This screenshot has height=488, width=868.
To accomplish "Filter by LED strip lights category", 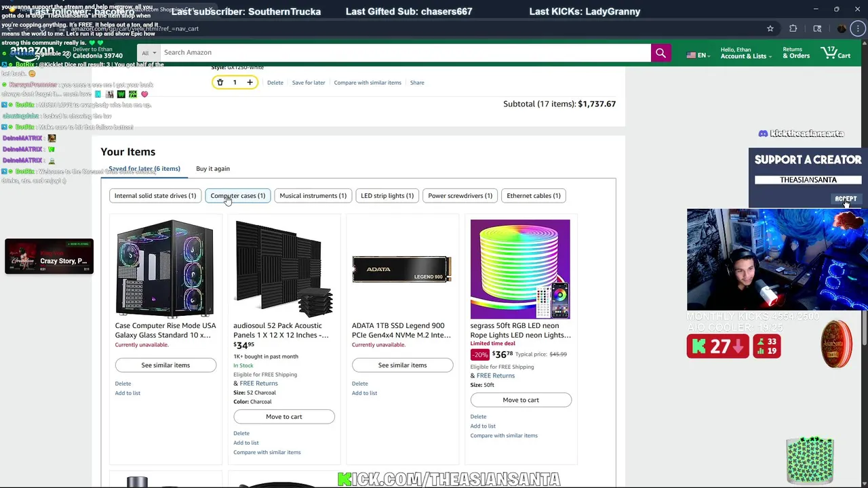I will (387, 196).
